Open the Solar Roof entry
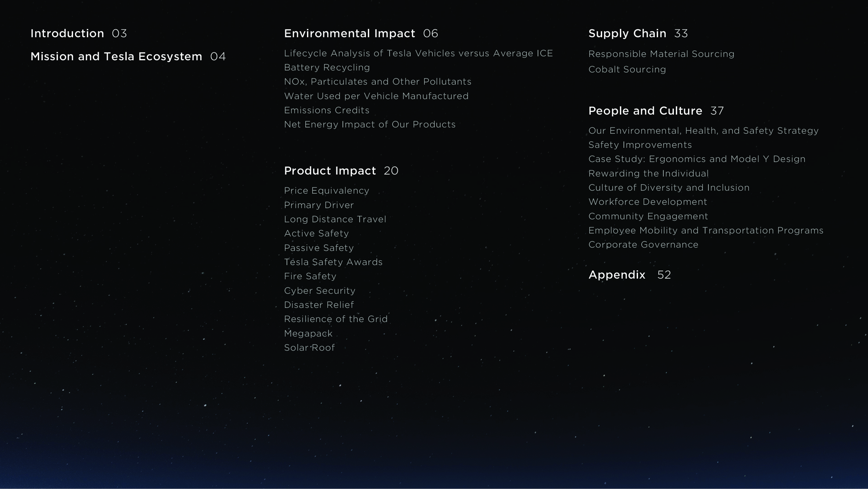 309,348
